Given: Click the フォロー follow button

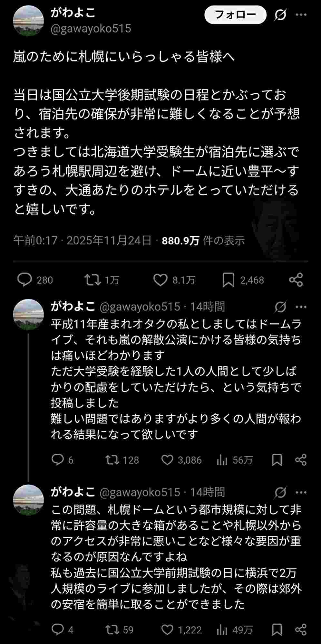Looking at the screenshot, I should [235, 14].
